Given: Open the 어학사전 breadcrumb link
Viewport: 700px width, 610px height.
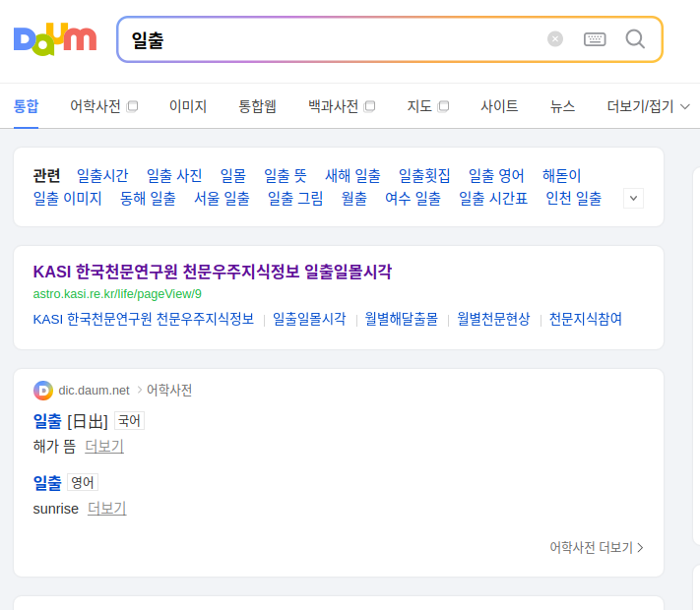Looking at the screenshot, I should (x=169, y=391).
